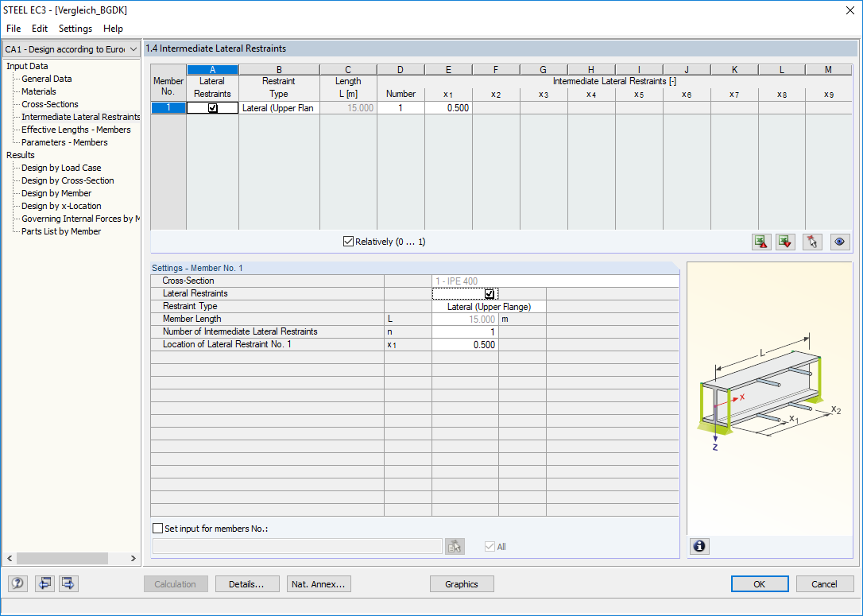Click Member No. 1 row header
The image size is (863, 616).
[x=168, y=108]
